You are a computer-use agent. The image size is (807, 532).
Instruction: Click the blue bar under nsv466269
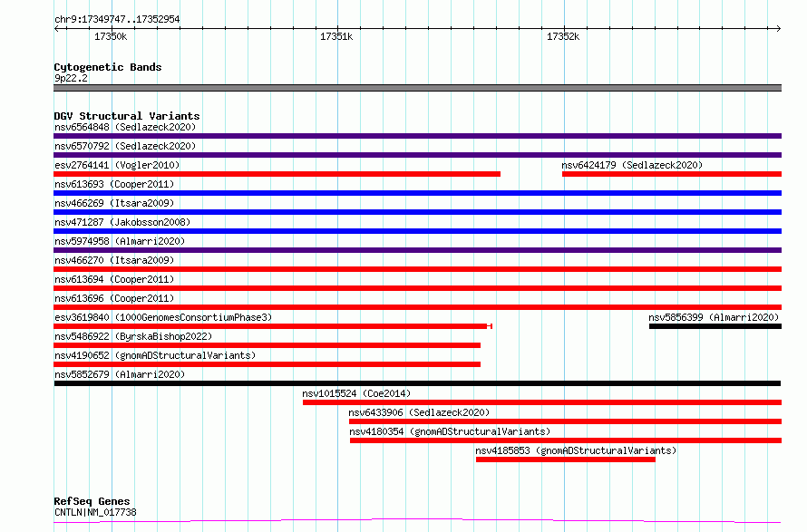[x=417, y=212]
